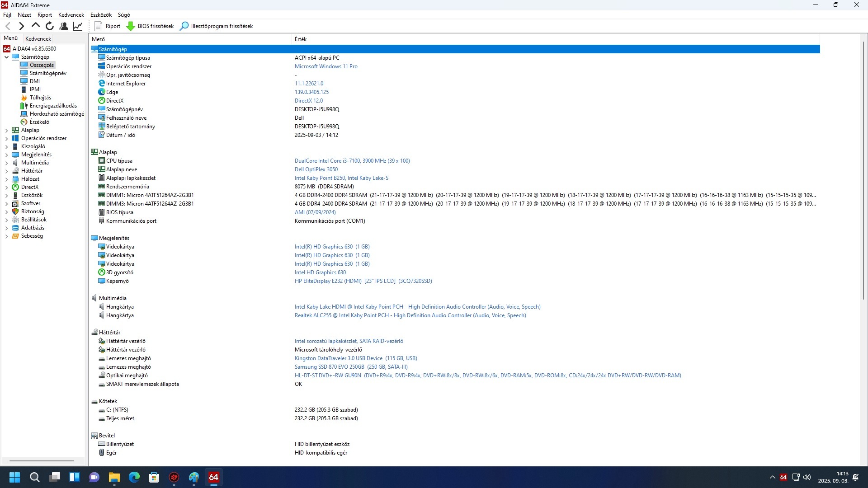This screenshot has height=488, width=868.
Task: Open the Favorites manager person icon
Action: click(64, 26)
